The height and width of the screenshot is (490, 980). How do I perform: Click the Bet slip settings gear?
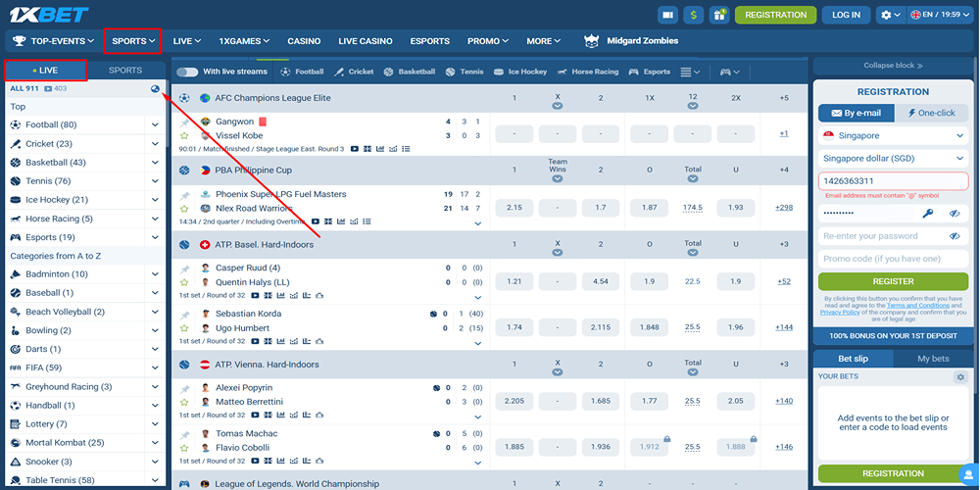[x=960, y=377]
